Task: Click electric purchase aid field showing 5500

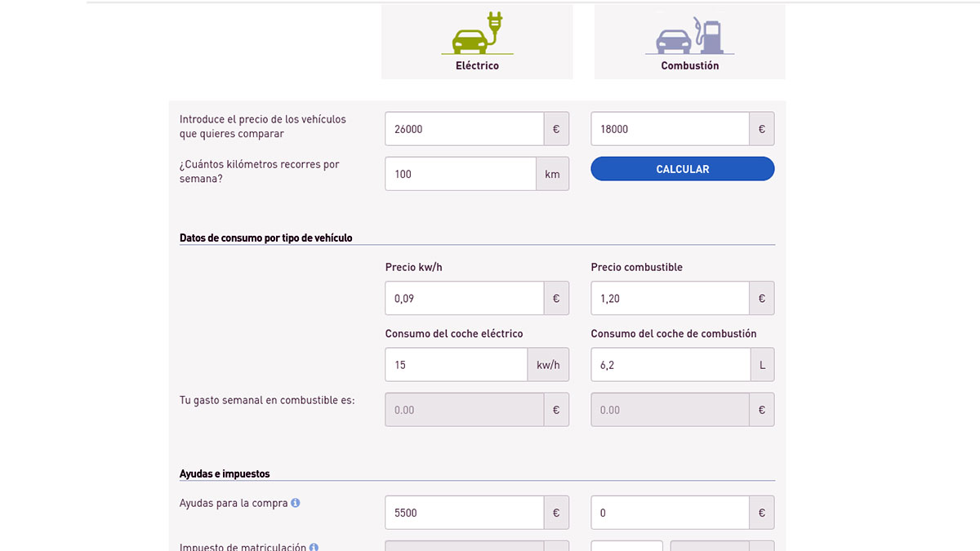Action: [464, 513]
